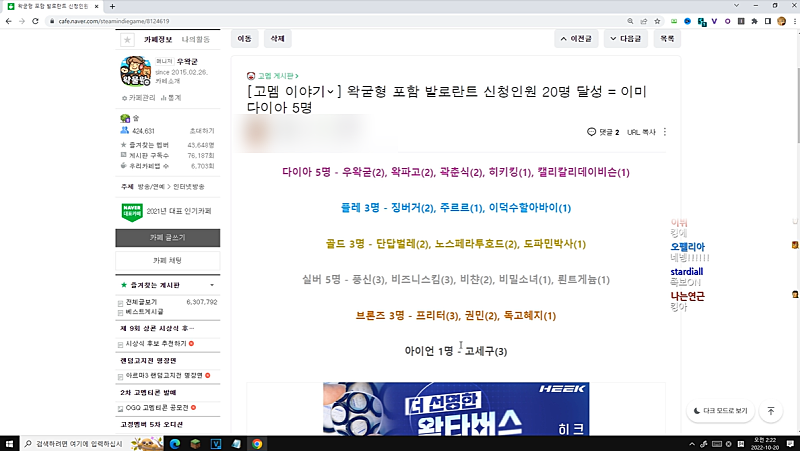This screenshot has width=800, height=451.
Task: Click the NAVER 대표카페 badge icon
Action: 132,212
